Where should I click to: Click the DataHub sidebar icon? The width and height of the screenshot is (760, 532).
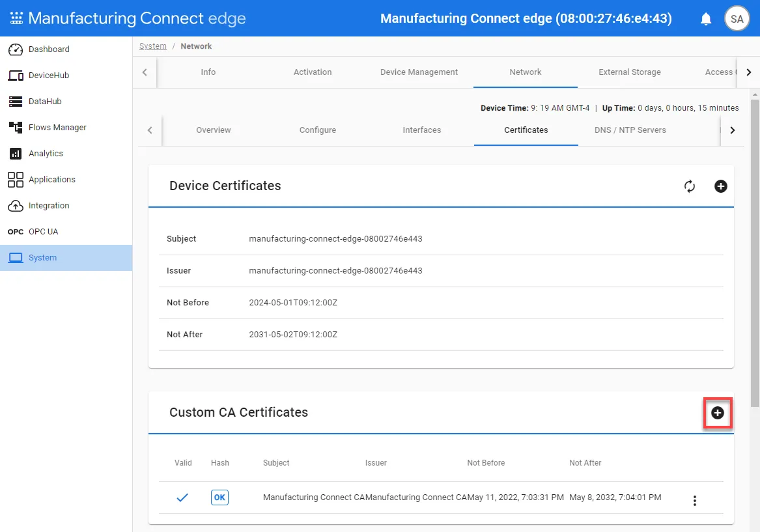[16, 102]
